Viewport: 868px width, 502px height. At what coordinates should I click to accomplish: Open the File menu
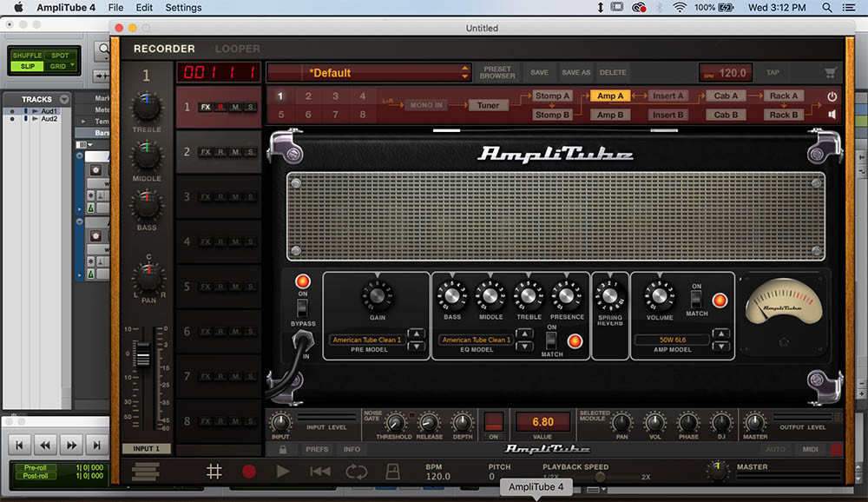pyautogui.click(x=115, y=7)
